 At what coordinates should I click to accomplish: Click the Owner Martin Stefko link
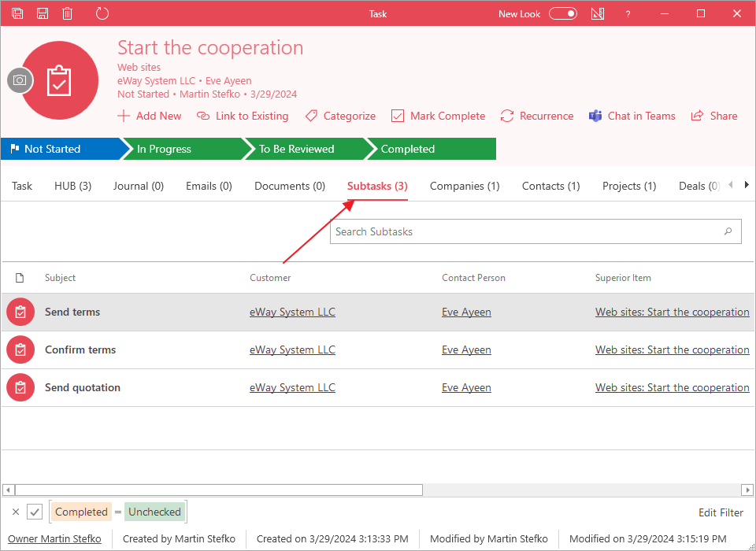pos(54,538)
